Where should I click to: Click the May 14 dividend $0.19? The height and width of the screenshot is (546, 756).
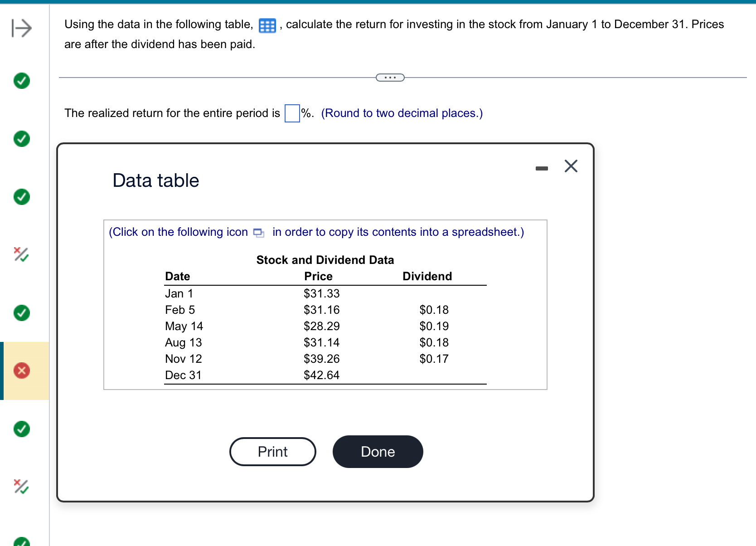(434, 327)
